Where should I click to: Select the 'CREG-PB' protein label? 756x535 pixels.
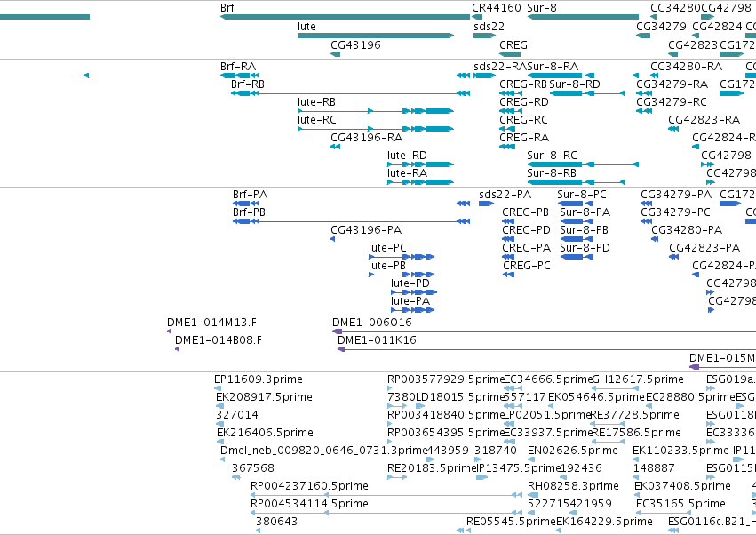point(526,212)
